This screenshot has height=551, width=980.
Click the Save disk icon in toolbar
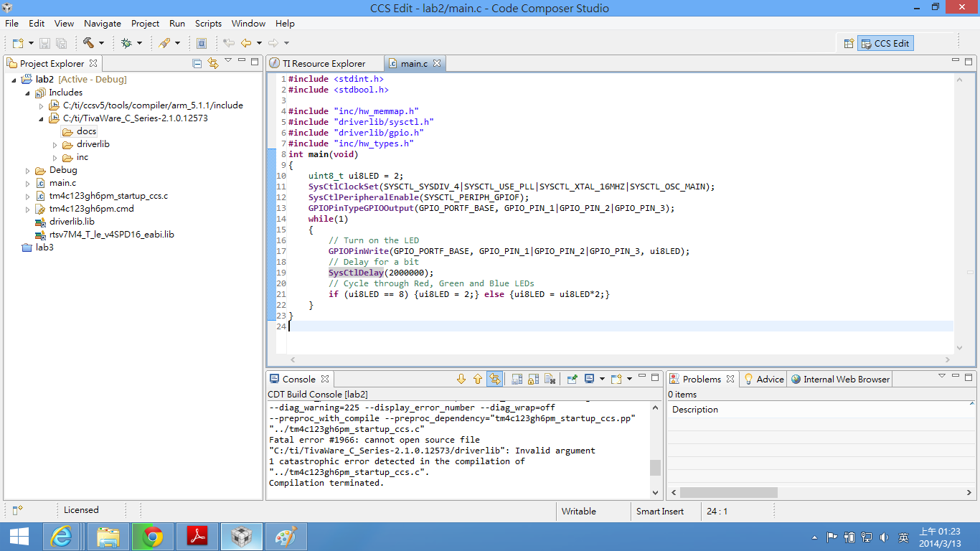(45, 43)
